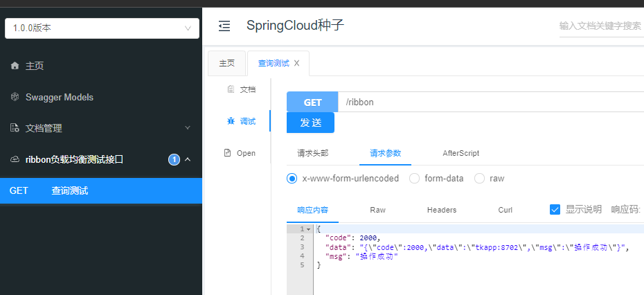The image size is (644, 295).
Task: Close the 查询测试 tab with X
Action: (296, 63)
